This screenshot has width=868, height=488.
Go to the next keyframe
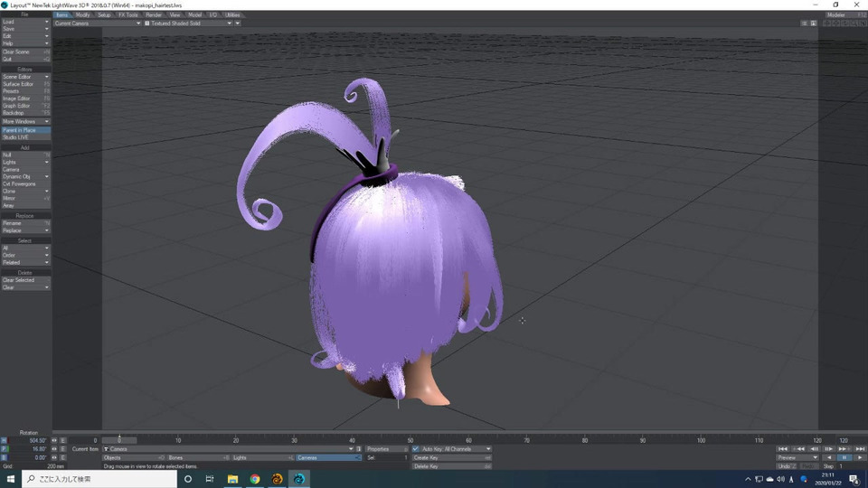(x=844, y=449)
